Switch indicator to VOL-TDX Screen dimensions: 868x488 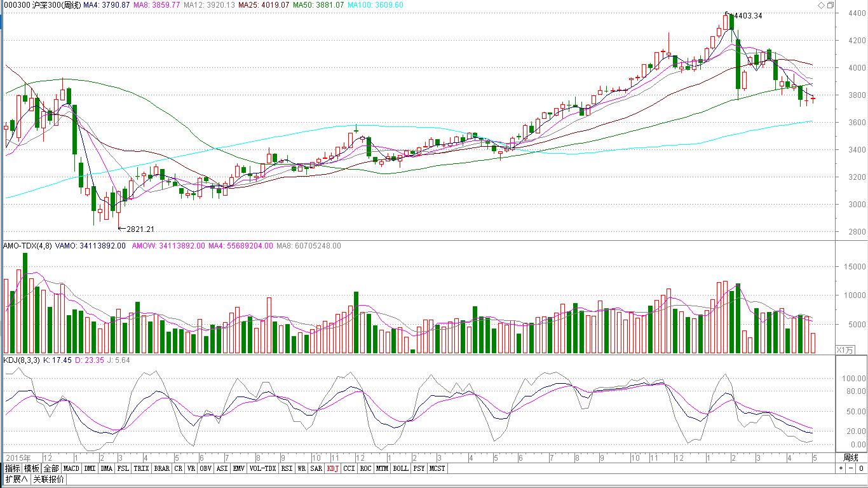(262, 468)
